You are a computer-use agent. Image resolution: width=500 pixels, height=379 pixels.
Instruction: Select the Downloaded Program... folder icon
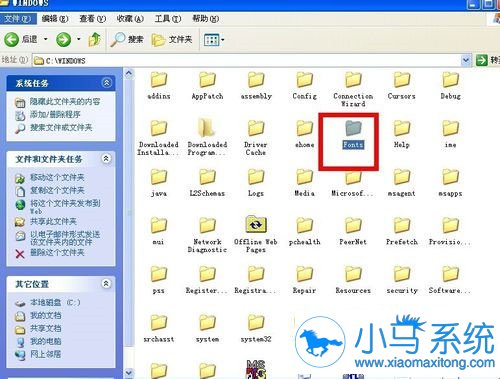click(x=207, y=128)
